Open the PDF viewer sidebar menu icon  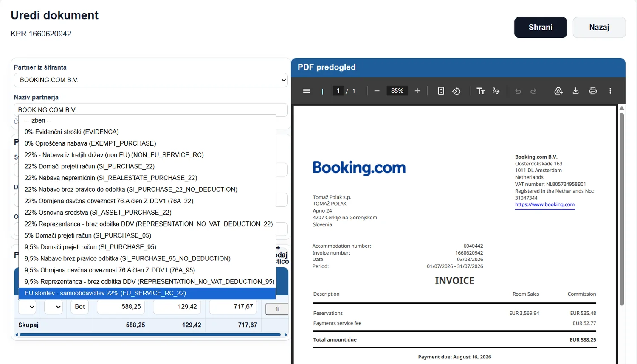(x=306, y=91)
